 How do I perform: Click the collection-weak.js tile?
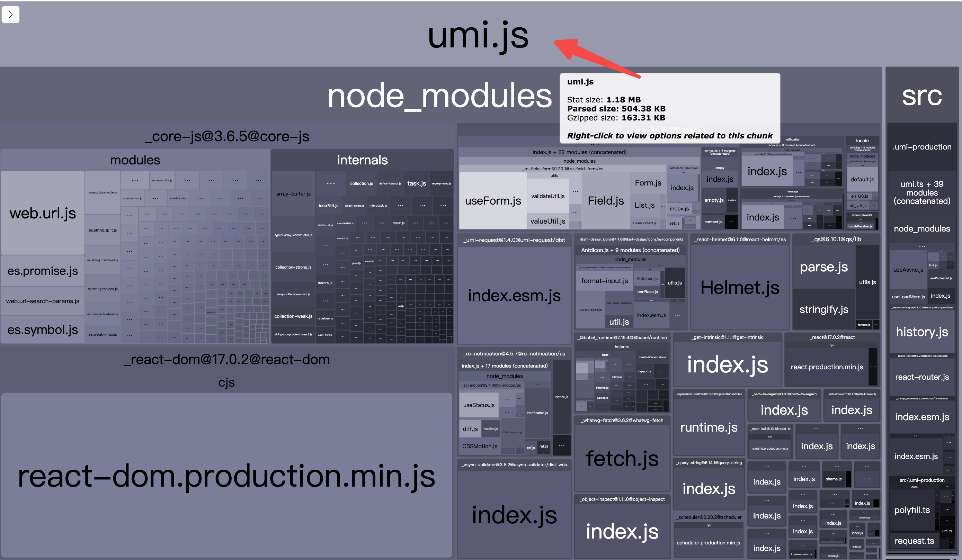293,316
